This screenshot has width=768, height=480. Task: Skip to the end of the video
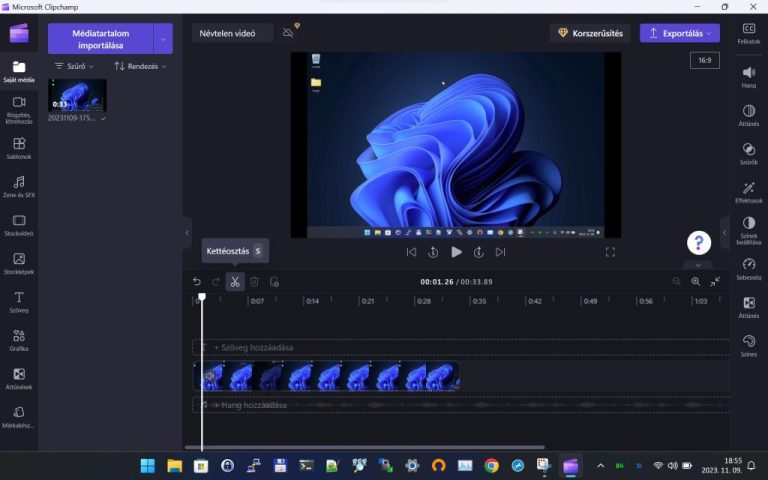(500, 252)
